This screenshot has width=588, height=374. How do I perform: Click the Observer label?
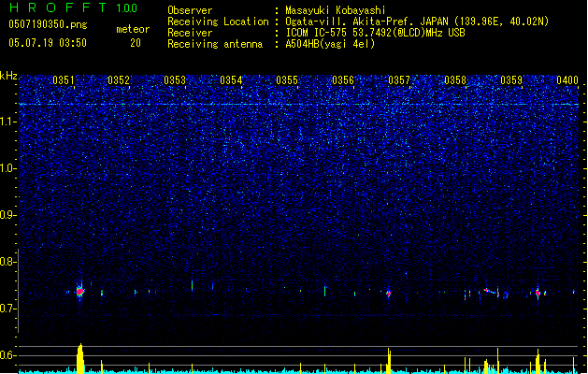click(190, 10)
